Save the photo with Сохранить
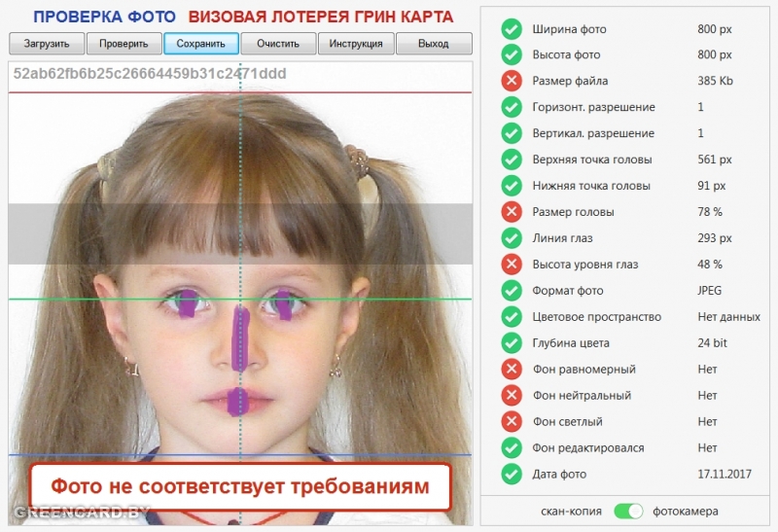The image size is (778, 532). point(201,44)
